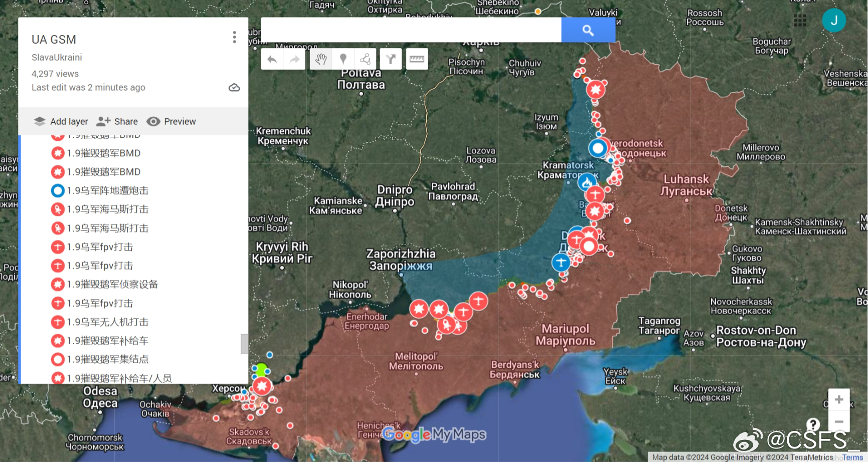Zoom out with the minus button
This screenshot has height=462, width=868.
click(x=838, y=421)
